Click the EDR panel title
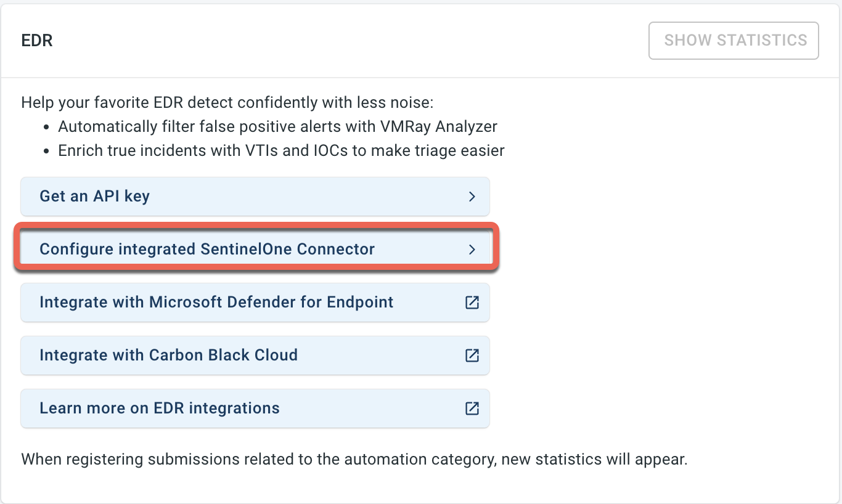The height and width of the screenshot is (504, 842). [x=37, y=41]
